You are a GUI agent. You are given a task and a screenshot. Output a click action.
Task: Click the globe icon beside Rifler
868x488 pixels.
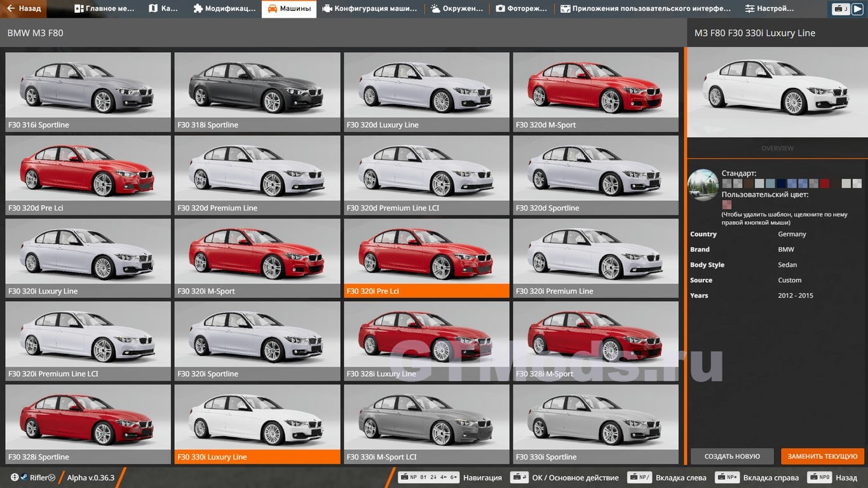click(x=15, y=477)
